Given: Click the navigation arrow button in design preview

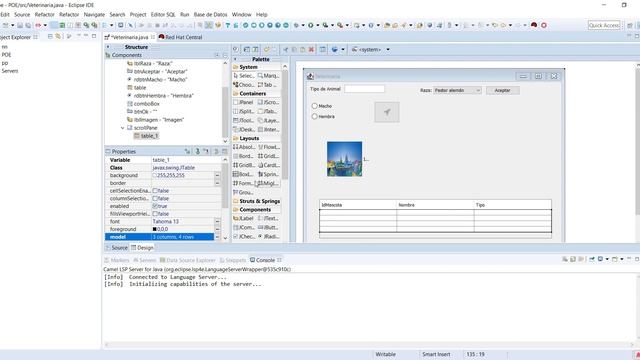Looking at the screenshot, I should [387, 112].
